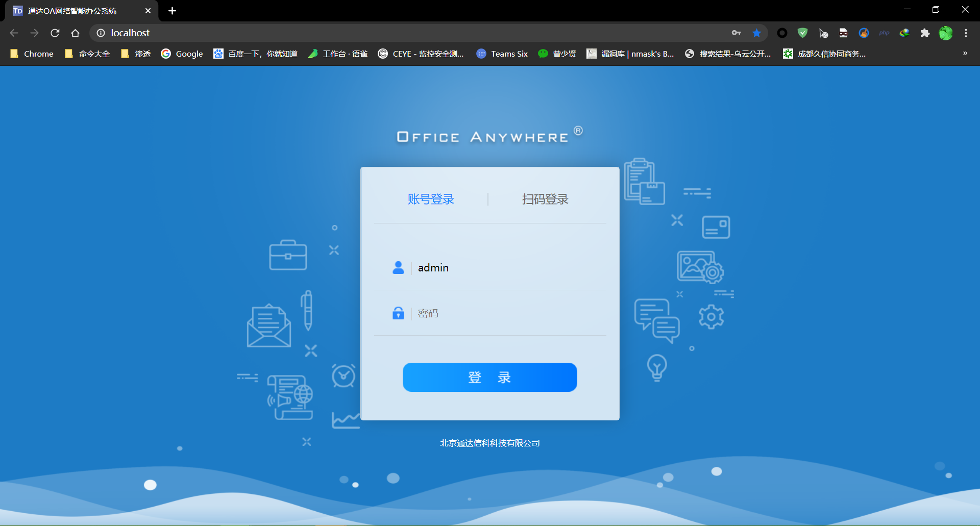
Task: Open a new browser tab
Action: pos(172,11)
